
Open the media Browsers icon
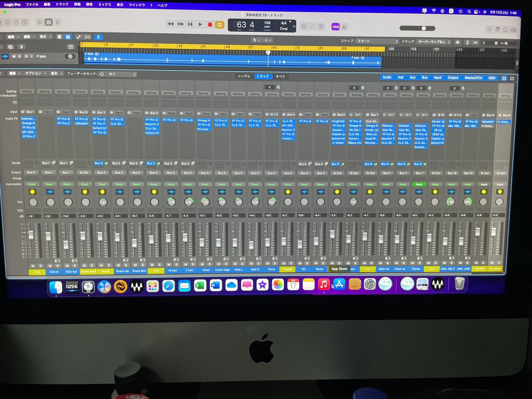pyautogui.click(x=513, y=29)
